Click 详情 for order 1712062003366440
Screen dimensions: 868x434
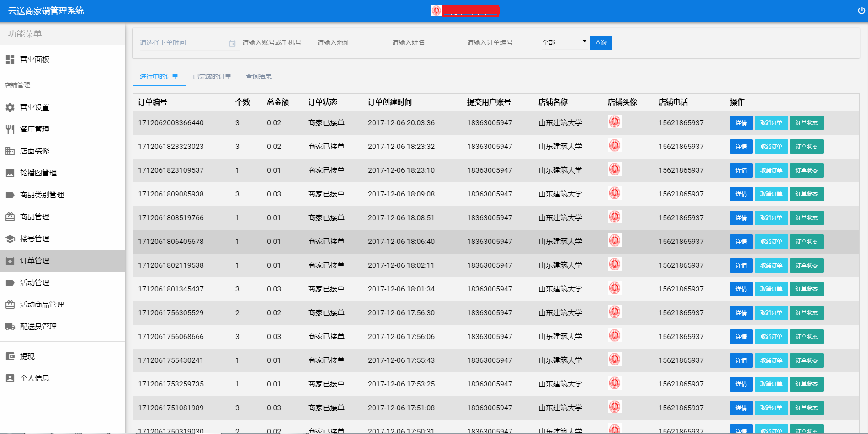pyautogui.click(x=740, y=123)
